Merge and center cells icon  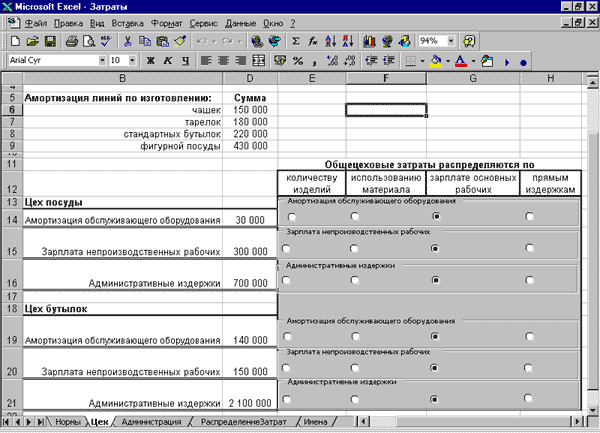point(259,60)
